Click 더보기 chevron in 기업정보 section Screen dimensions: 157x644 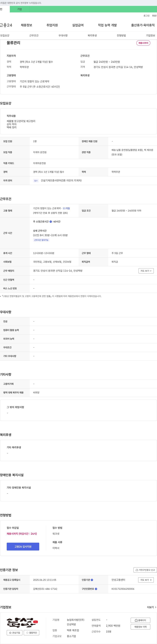(x=151, y=607)
